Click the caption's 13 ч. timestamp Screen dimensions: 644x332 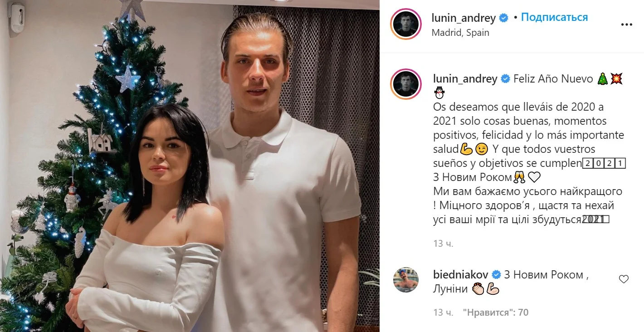click(443, 244)
